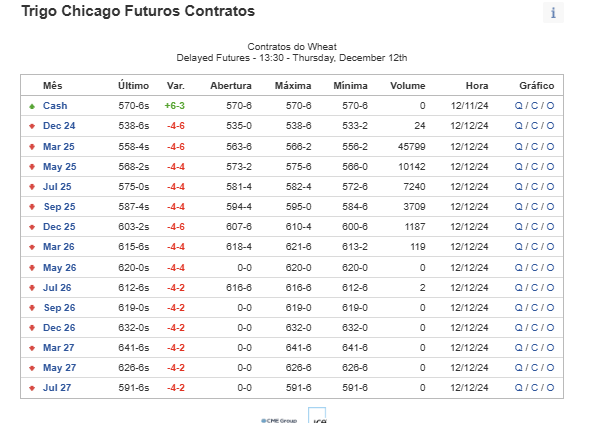The height and width of the screenshot is (423, 591).
Task: Select the May 27 contract
Action: pyautogui.click(x=59, y=368)
